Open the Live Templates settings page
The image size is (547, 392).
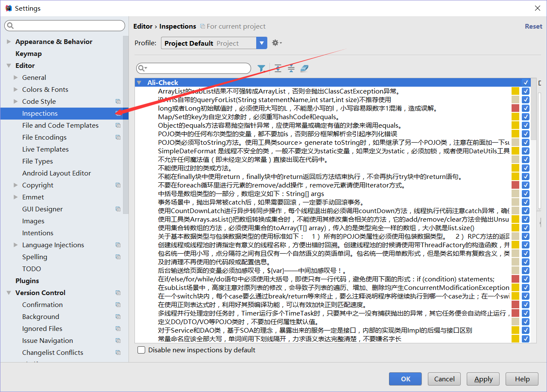point(45,149)
